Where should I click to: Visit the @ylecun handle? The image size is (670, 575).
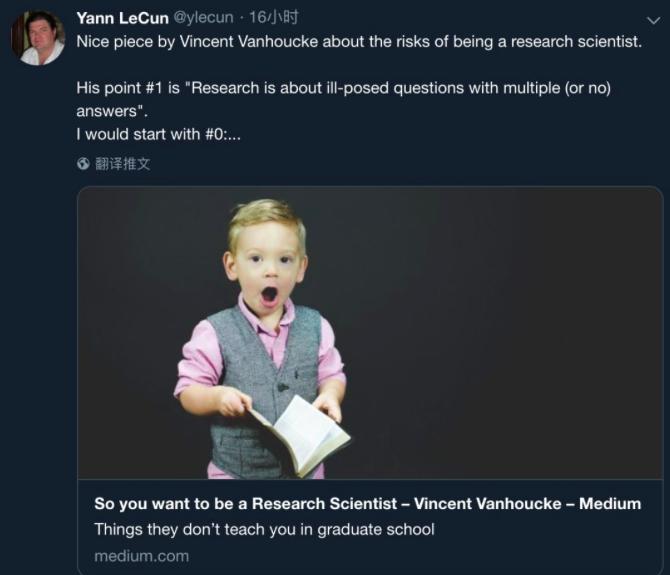click(x=207, y=17)
